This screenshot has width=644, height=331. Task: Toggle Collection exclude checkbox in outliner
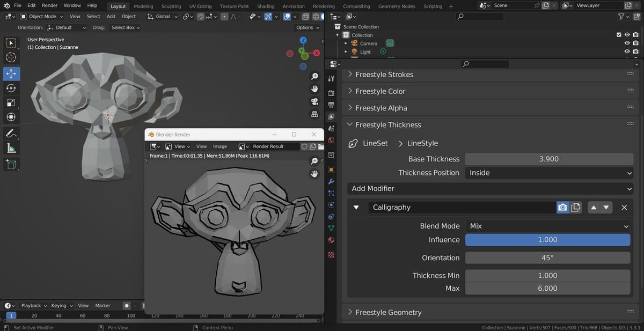[619, 35]
